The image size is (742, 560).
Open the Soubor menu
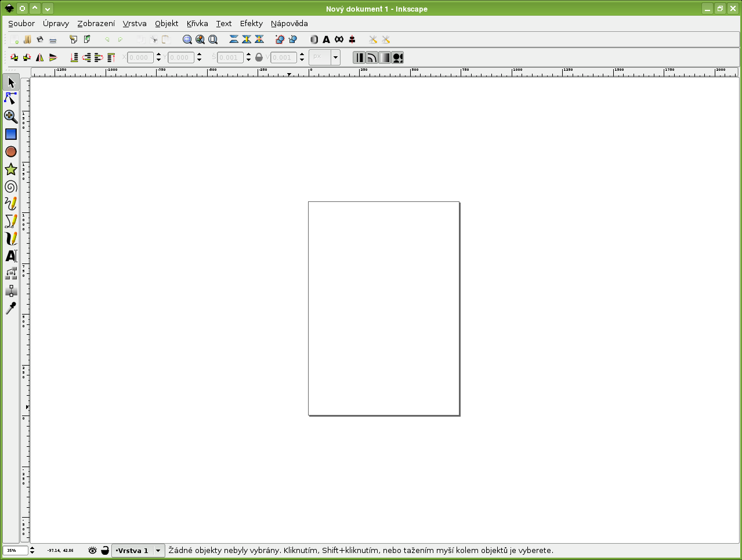pos(21,24)
